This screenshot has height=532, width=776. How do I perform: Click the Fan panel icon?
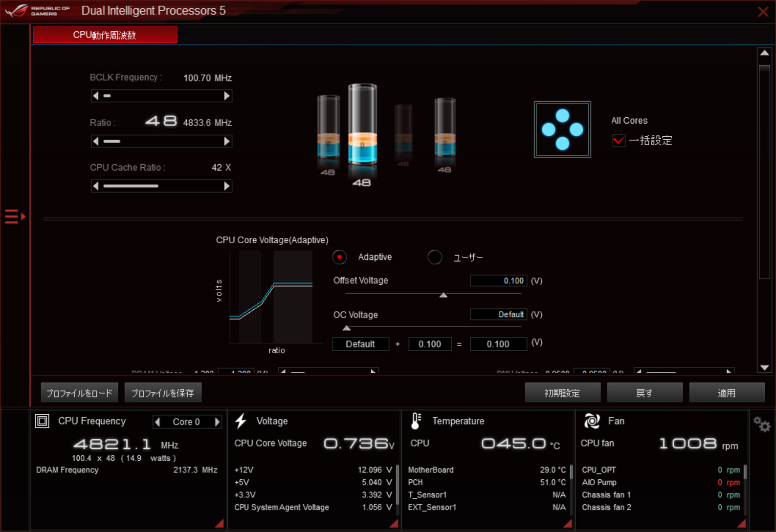(x=592, y=421)
